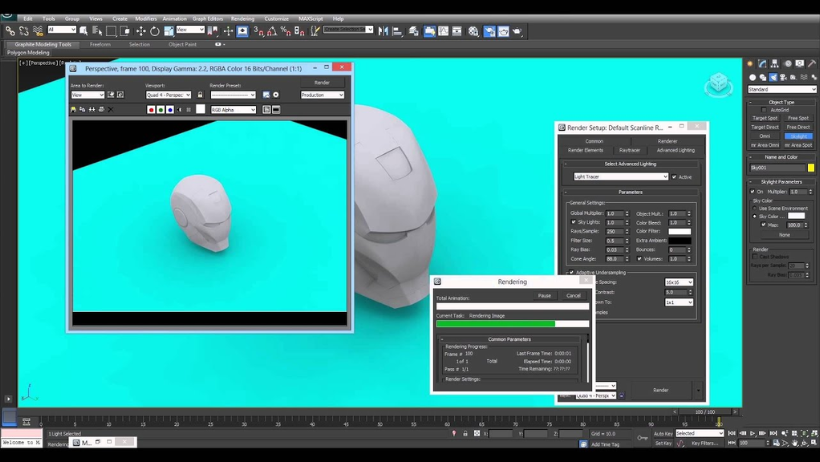Viewport: 820px width, 462px height.
Task: Select the Rotate tool in toolbar
Action: [x=155, y=31]
